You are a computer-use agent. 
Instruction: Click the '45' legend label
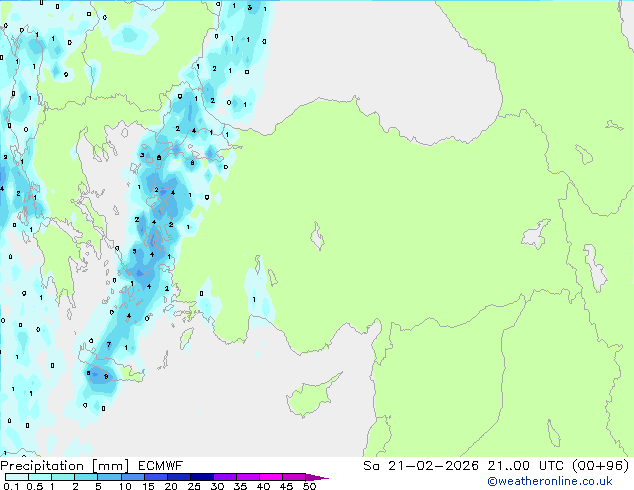(286, 486)
